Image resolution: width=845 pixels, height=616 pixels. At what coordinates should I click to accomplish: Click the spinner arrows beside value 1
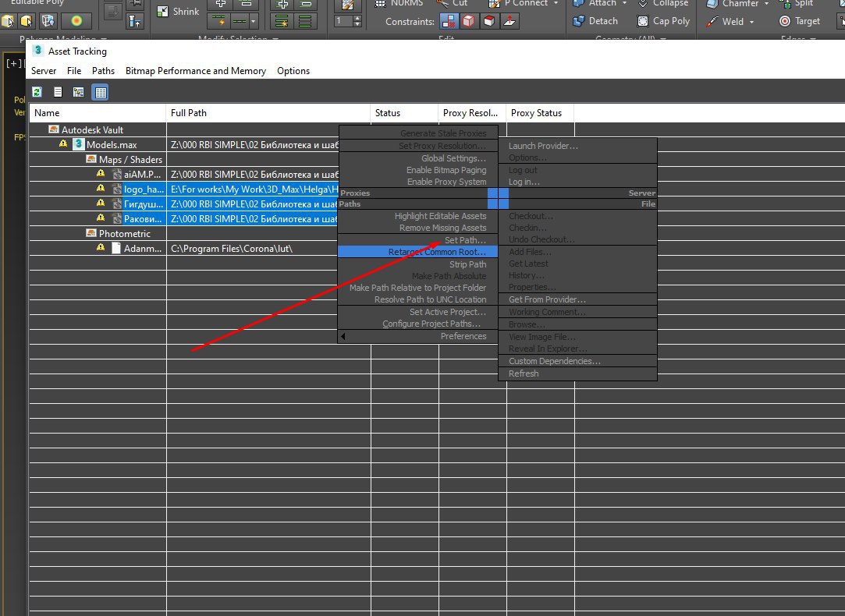pos(357,22)
